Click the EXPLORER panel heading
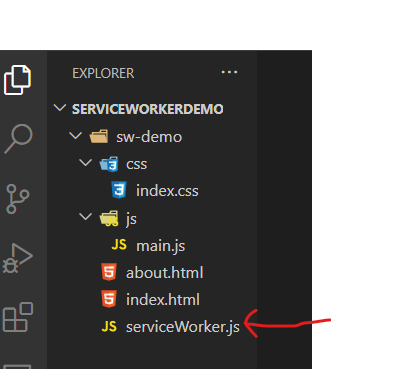The width and height of the screenshot is (409, 369). (103, 73)
